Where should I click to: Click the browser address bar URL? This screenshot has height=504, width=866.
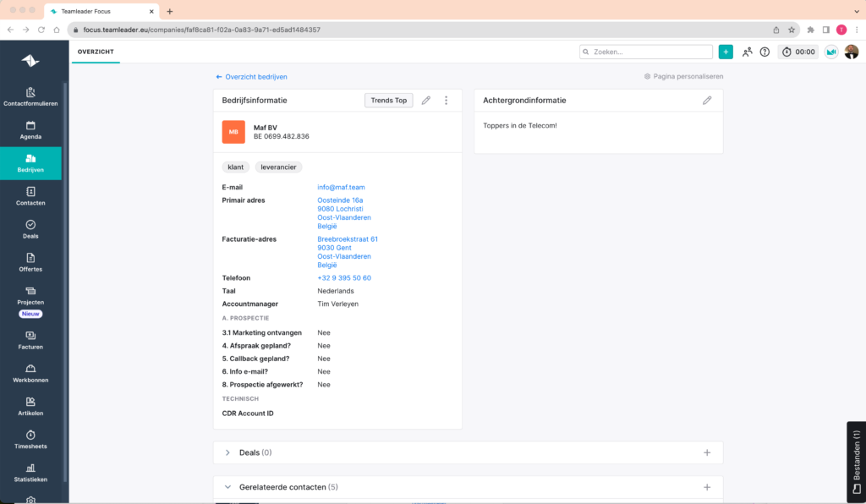201,30
